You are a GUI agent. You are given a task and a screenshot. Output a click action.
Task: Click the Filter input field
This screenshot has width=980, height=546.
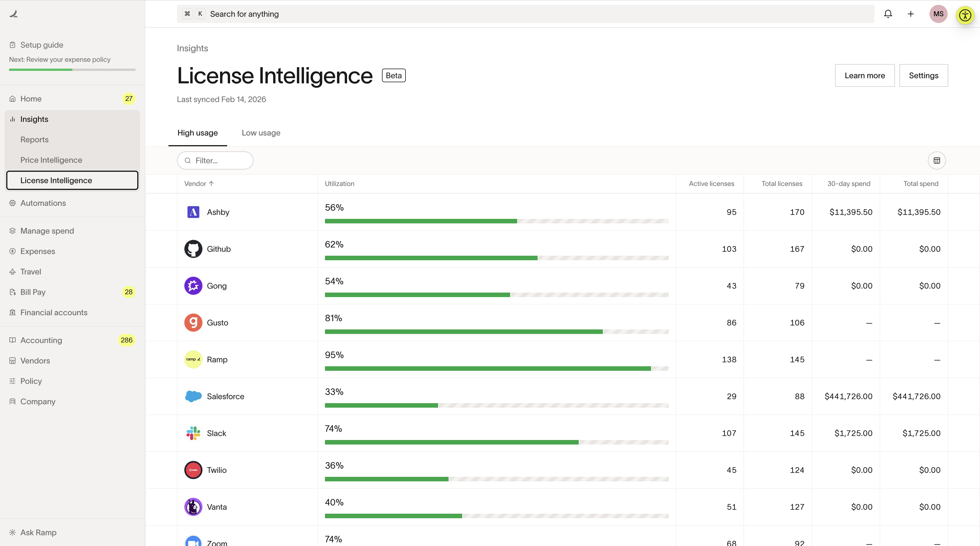coord(215,160)
